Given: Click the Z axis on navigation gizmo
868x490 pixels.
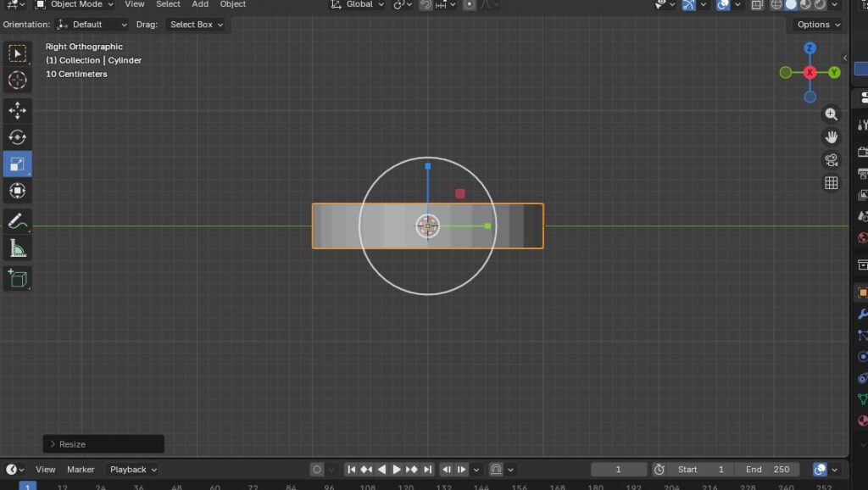Looking at the screenshot, I should tap(810, 48).
